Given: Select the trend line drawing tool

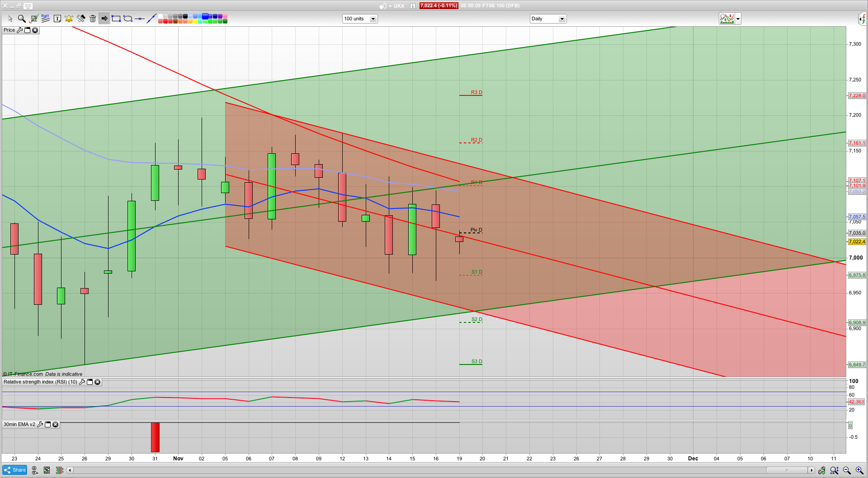Looking at the screenshot, I should 151,19.
